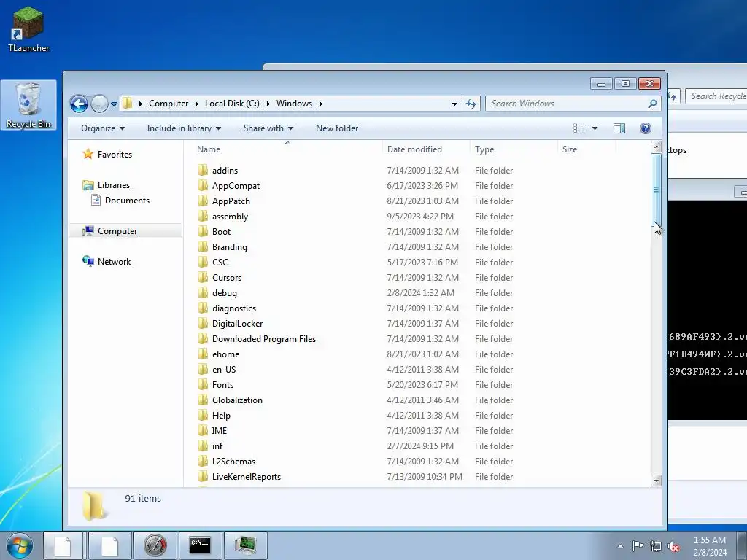Click the file list scrollbar thumb
Screen dimensions: 747x560
point(656,190)
